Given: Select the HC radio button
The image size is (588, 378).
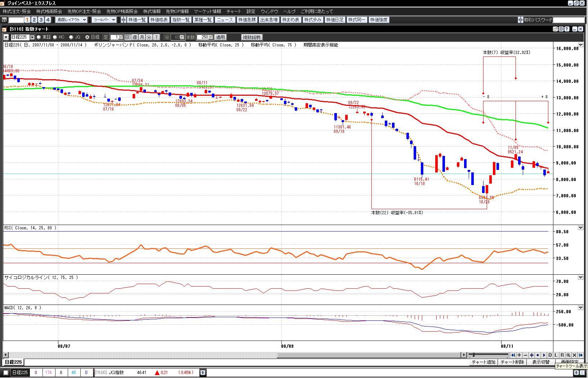Looking at the screenshot, I should (55, 37).
